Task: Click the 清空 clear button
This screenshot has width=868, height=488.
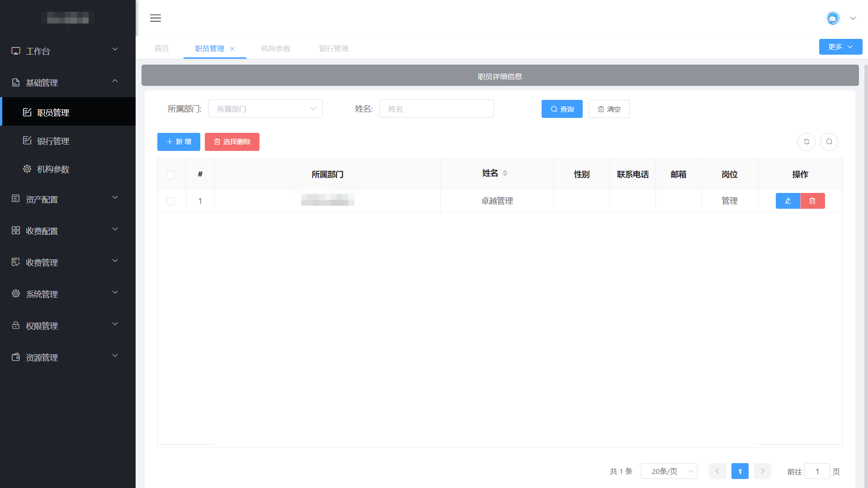Action: pos(609,109)
